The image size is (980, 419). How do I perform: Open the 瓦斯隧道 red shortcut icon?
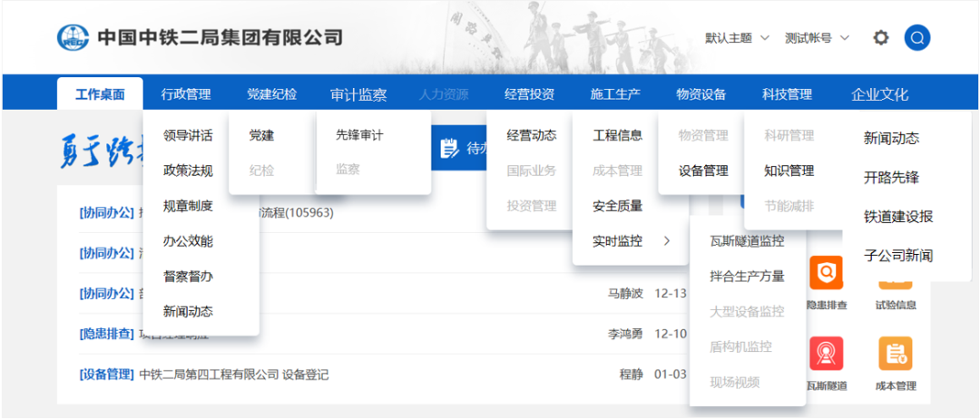827,354
